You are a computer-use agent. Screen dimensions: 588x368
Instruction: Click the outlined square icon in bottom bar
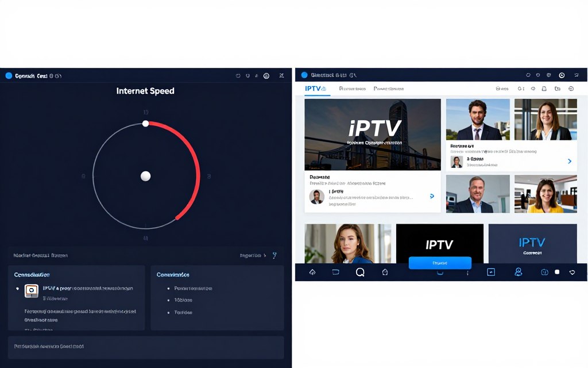click(x=491, y=272)
